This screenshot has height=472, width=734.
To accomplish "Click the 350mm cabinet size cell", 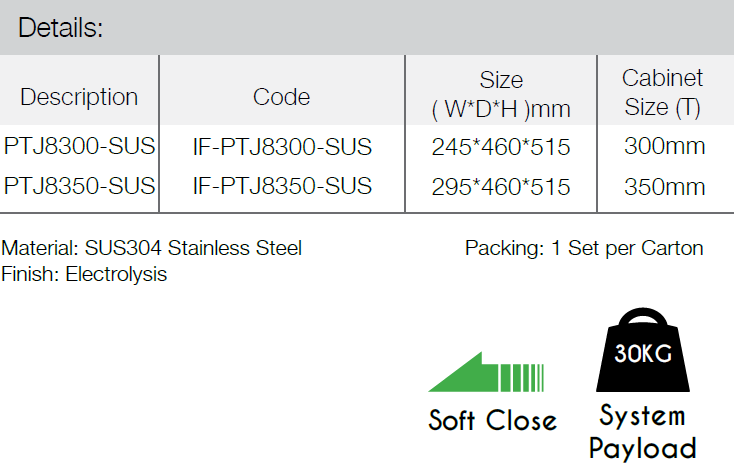I will (x=665, y=187).
